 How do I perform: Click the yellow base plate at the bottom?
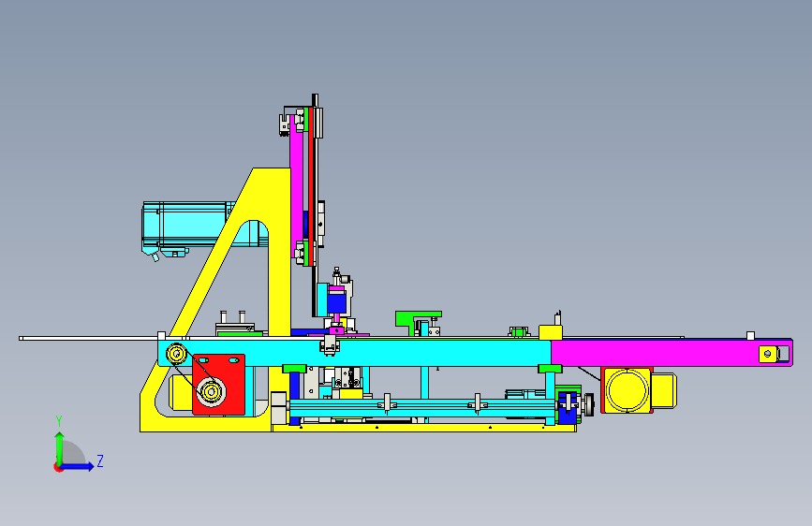pyautogui.click(x=424, y=428)
